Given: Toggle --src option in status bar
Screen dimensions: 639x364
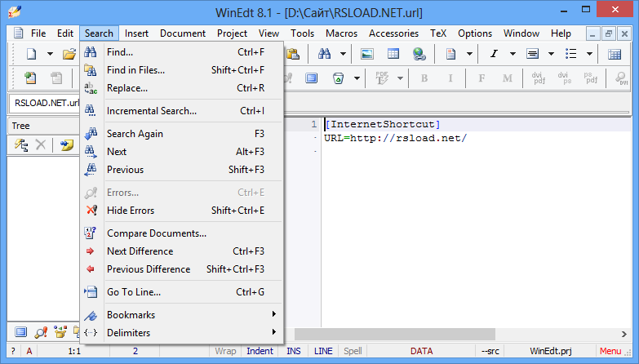Looking at the screenshot, I should 490,351.
